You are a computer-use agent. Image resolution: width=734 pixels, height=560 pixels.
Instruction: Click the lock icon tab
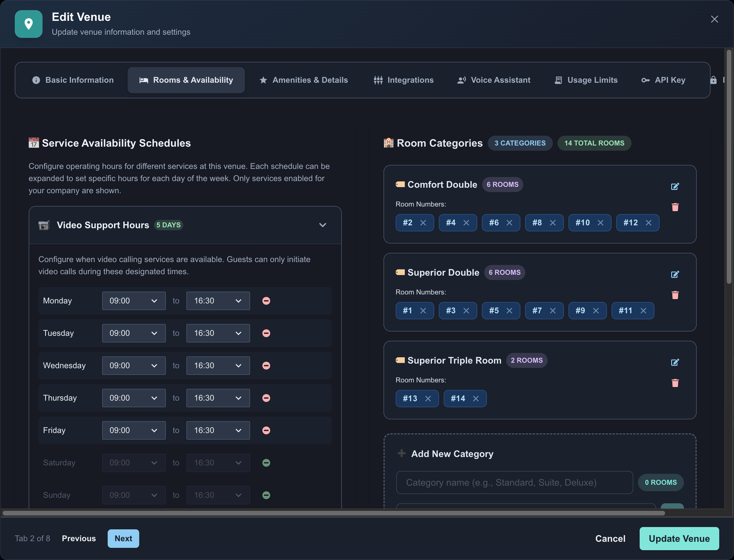(x=713, y=80)
